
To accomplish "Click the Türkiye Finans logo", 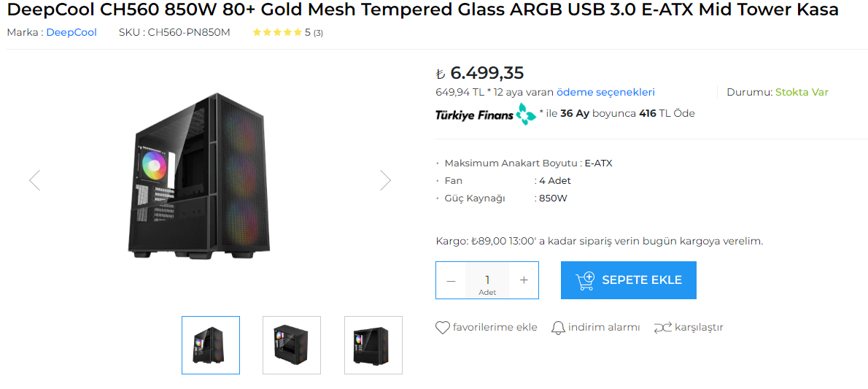I will [x=486, y=114].
